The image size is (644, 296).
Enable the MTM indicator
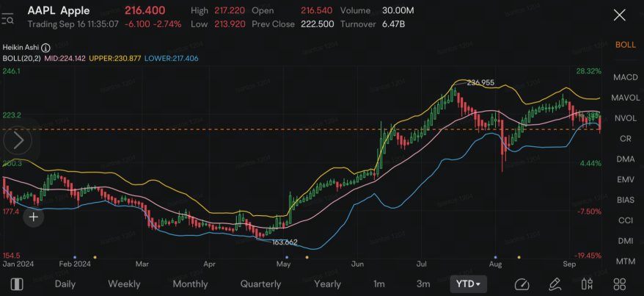tap(625, 261)
